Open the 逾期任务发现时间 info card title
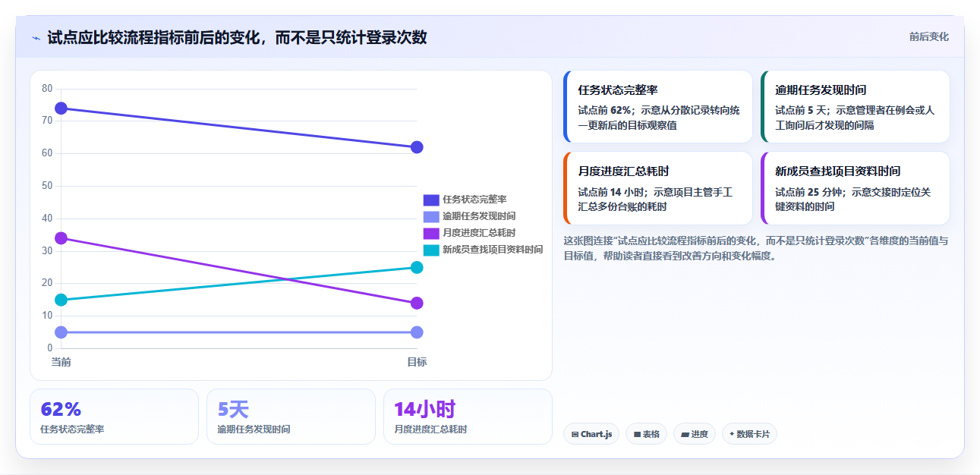Viewport: 980px width, 475px height. tap(821, 90)
